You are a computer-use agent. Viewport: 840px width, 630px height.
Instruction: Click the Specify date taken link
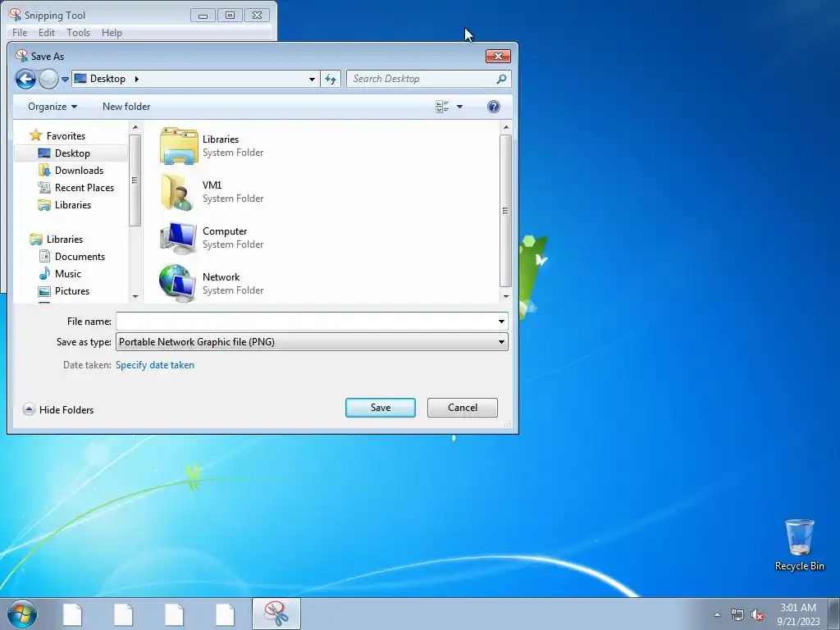[155, 365]
